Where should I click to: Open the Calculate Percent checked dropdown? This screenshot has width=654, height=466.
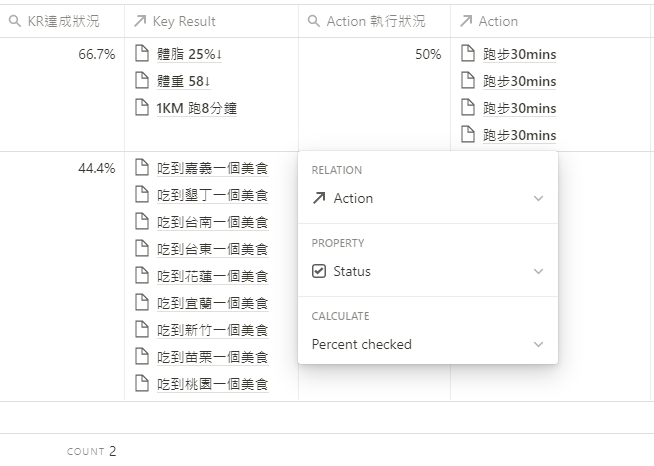point(428,344)
